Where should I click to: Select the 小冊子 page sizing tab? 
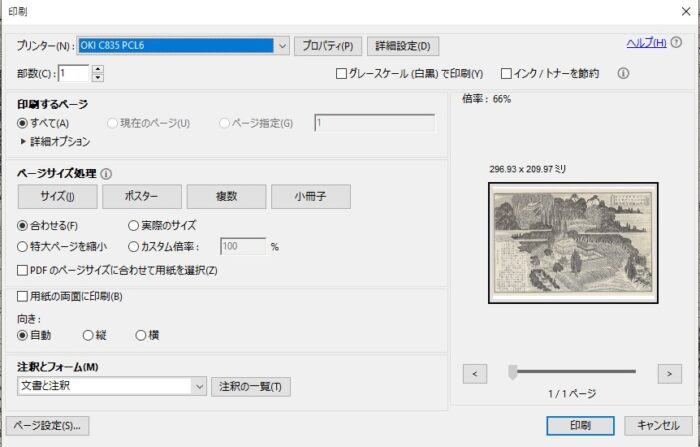click(311, 196)
